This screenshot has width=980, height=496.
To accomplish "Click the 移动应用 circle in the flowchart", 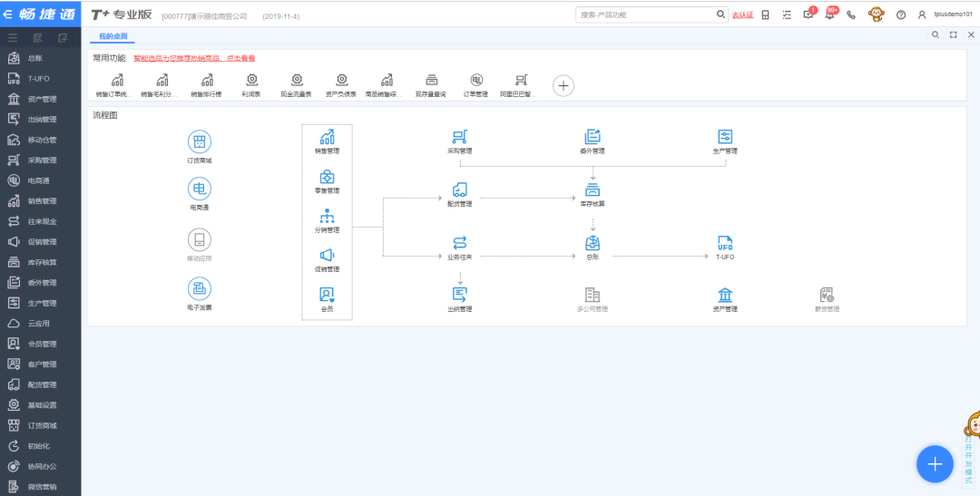I will pyautogui.click(x=200, y=239).
